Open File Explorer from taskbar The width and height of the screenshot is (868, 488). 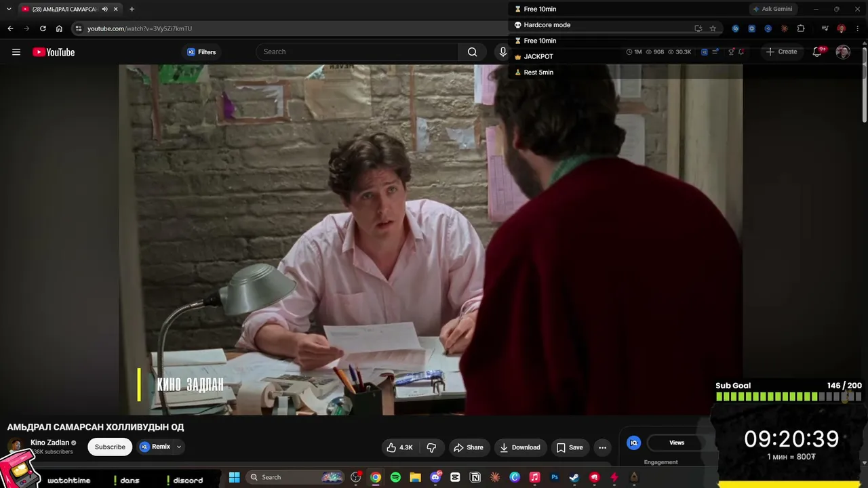tap(415, 477)
